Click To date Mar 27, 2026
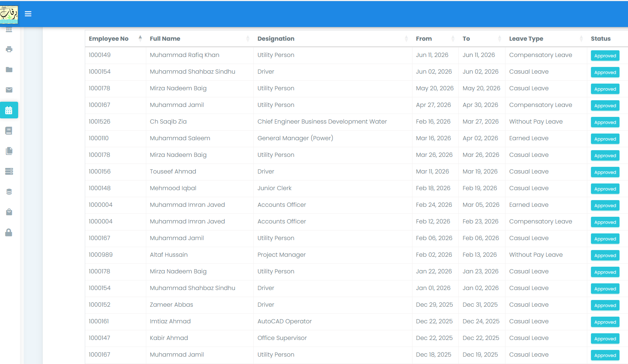This screenshot has height=364, width=628. coord(481,121)
